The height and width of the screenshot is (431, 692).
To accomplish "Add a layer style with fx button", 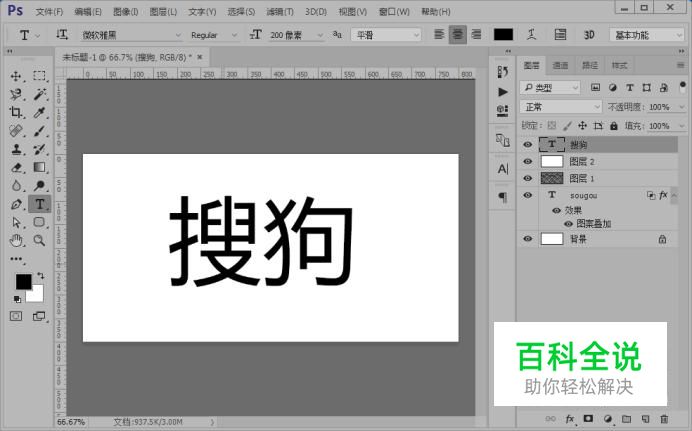I will pyautogui.click(x=570, y=419).
